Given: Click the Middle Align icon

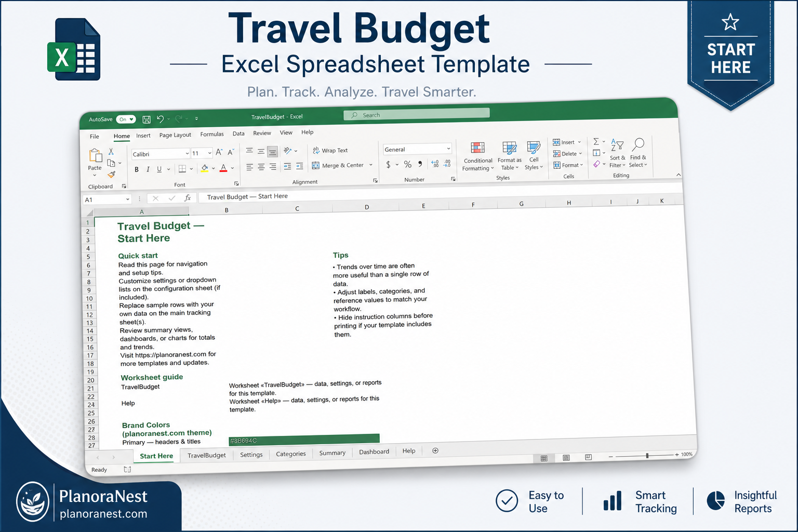Looking at the screenshot, I should coord(261,151).
